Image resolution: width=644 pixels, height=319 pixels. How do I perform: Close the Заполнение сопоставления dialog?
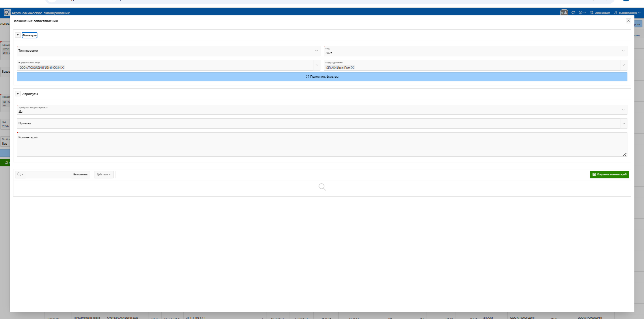[628, 21]
